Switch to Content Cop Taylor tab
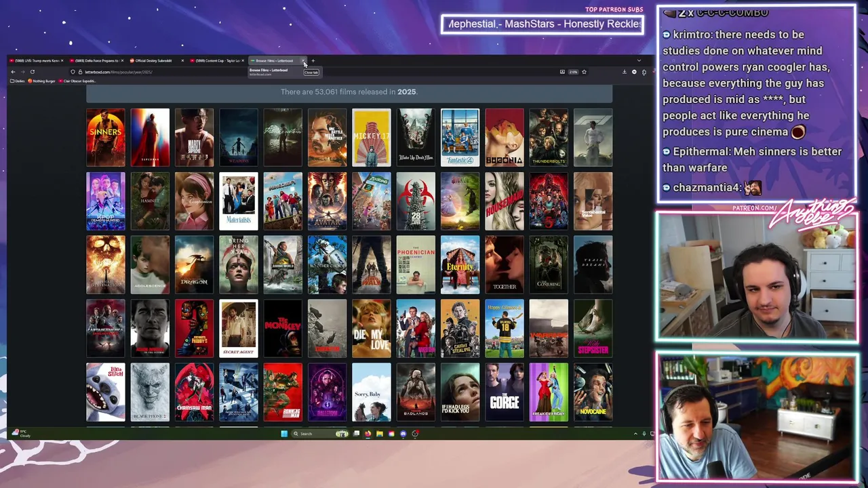 (217, 61)
